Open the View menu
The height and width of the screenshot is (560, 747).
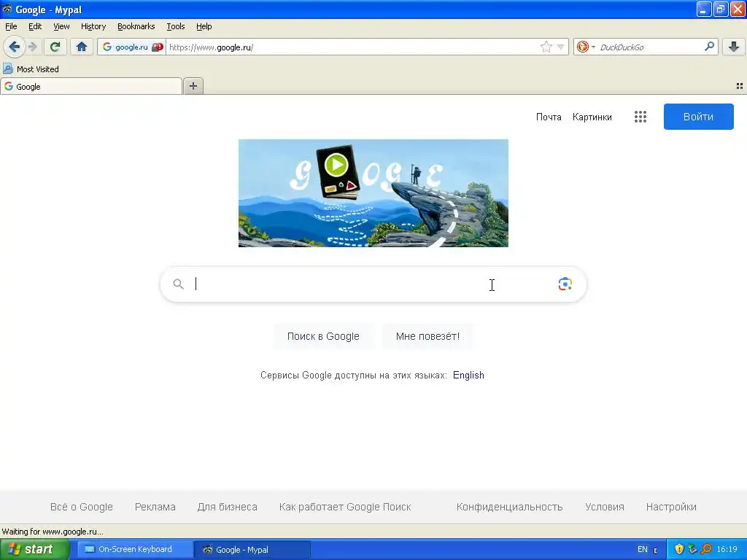61,26
